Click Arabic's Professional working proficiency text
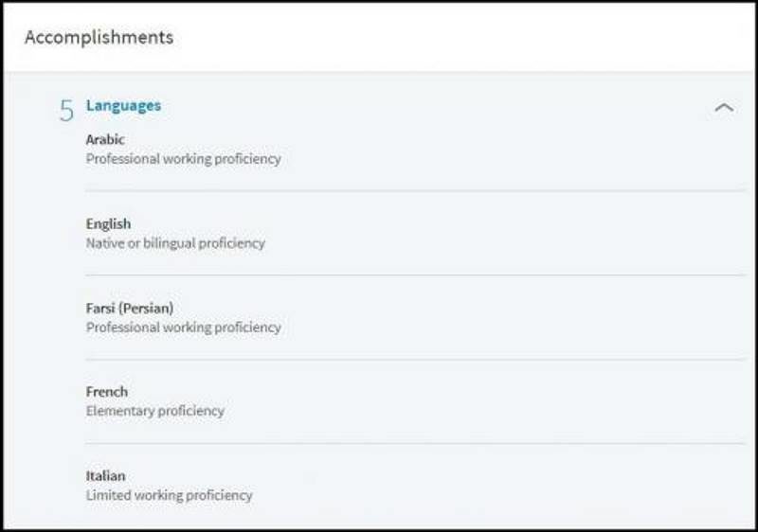Viewport: 758px width, 532px height. pos(183,159)
